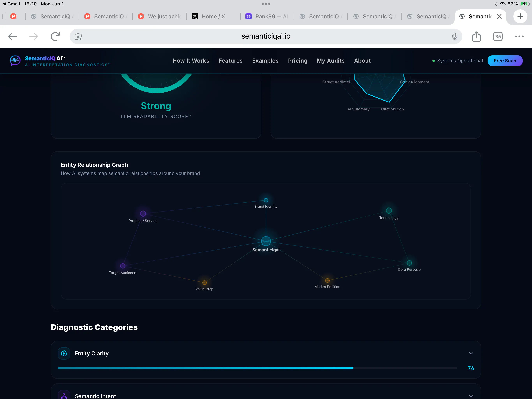Viewport: 532px width, 399px height.
Task: Select the Target Audience graph node
Action: tap(122, 266)
